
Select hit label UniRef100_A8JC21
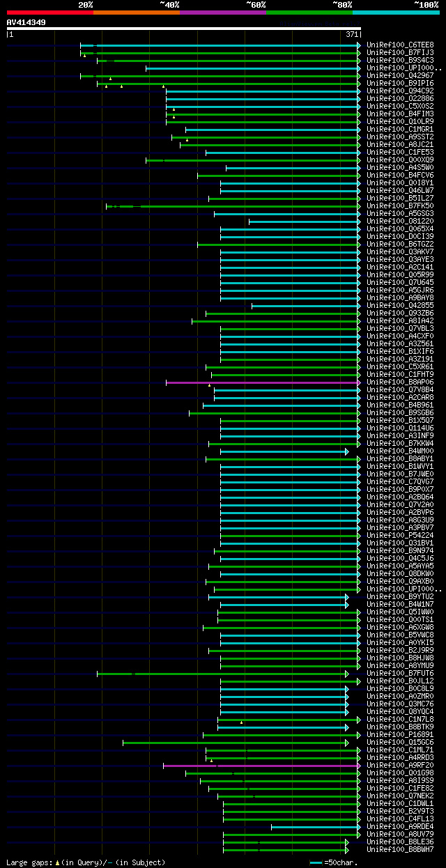click(x=400, y=144)
